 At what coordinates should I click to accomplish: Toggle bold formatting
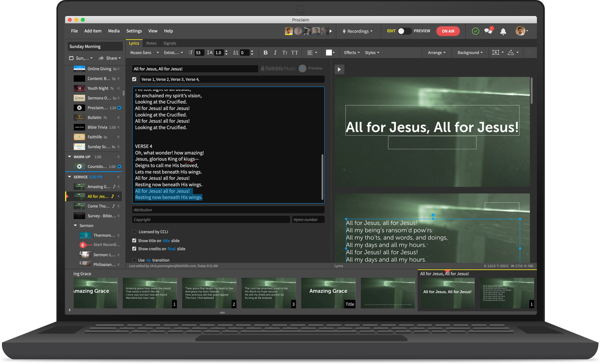tap(266, 53)
